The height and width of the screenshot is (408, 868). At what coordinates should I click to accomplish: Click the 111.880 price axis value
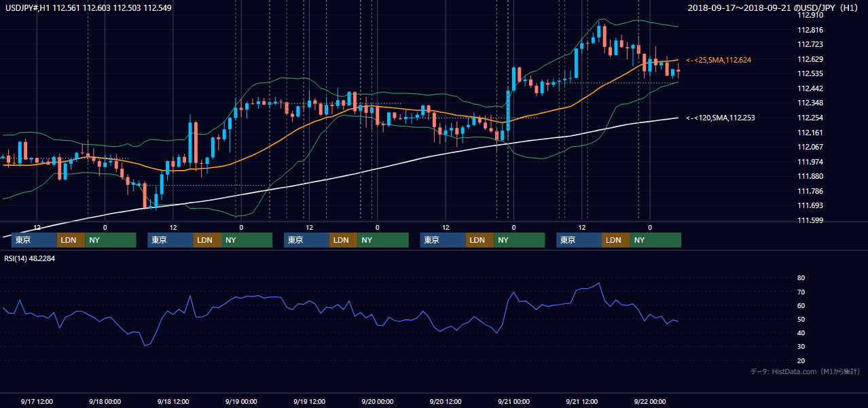810,176
